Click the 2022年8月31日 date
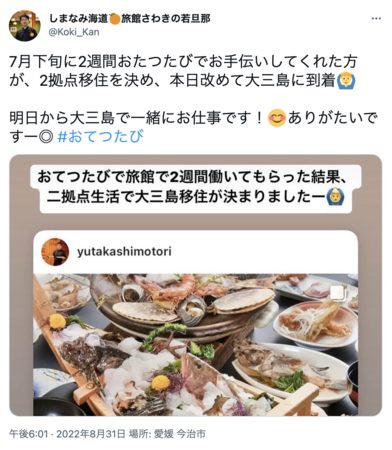 pos(91,434)
